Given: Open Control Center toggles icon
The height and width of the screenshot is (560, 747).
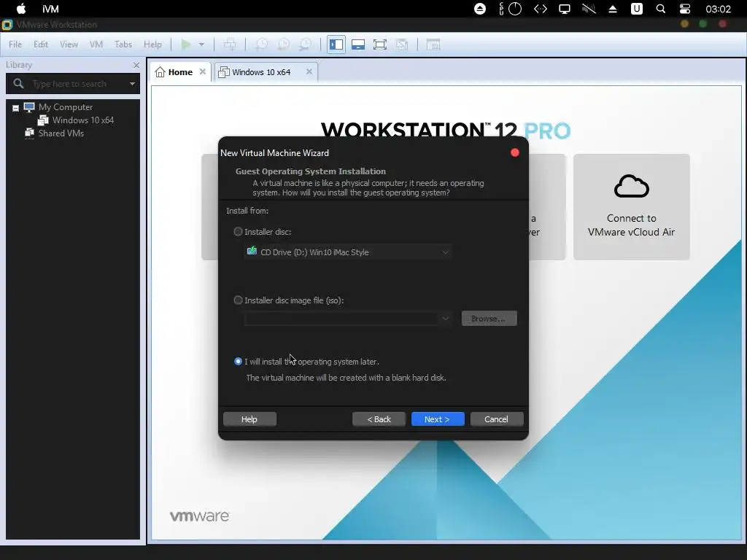Looking at the screenshot, I should 684,9.
